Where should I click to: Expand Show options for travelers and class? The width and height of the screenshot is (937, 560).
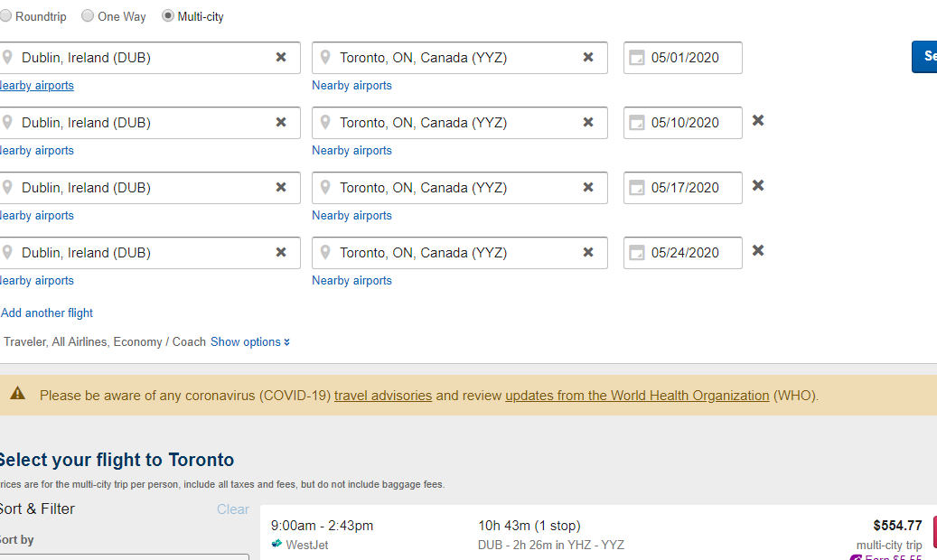pos(249,341)
